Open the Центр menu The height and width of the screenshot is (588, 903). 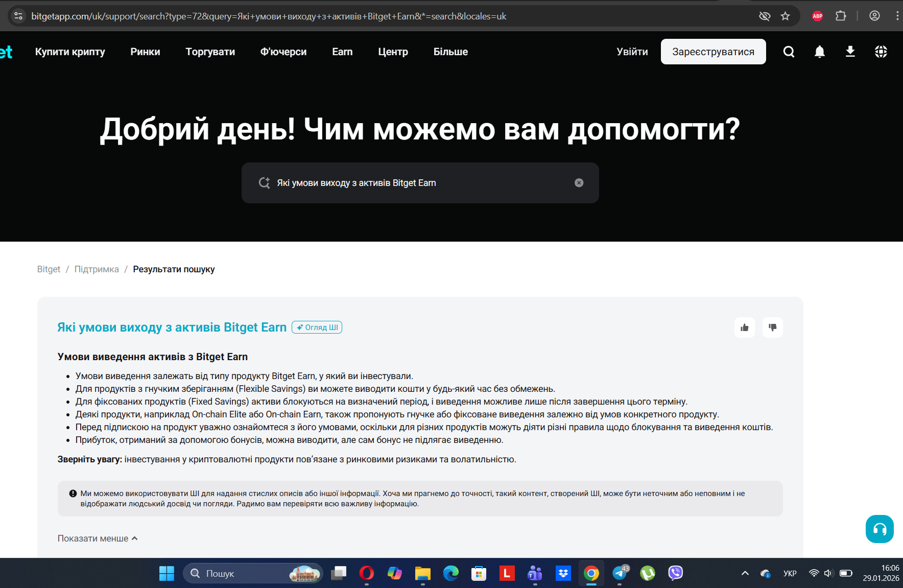(x=393, y=52)
